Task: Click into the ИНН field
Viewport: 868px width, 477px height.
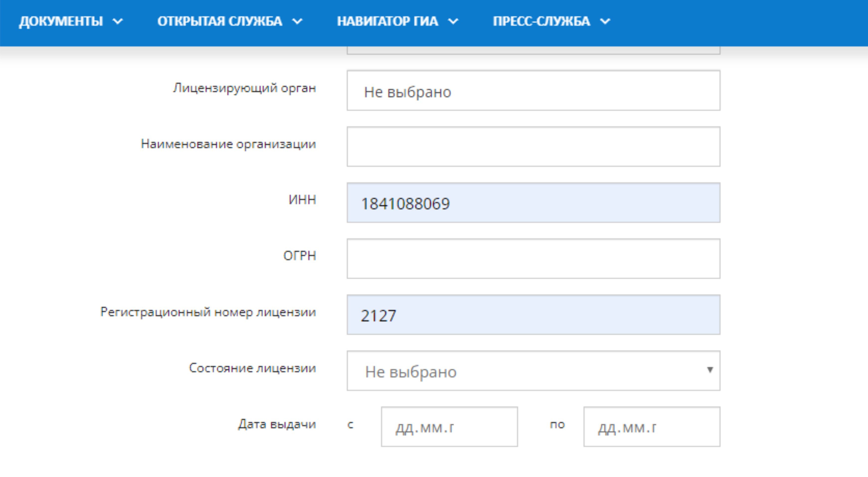Action: (533, 203)
